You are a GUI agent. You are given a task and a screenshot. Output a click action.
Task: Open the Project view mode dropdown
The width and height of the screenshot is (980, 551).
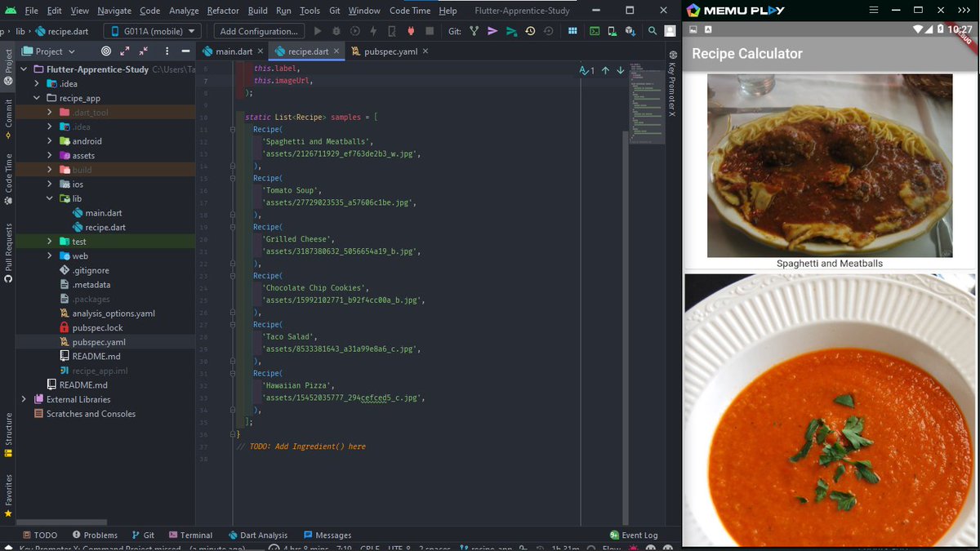point(50,51)
